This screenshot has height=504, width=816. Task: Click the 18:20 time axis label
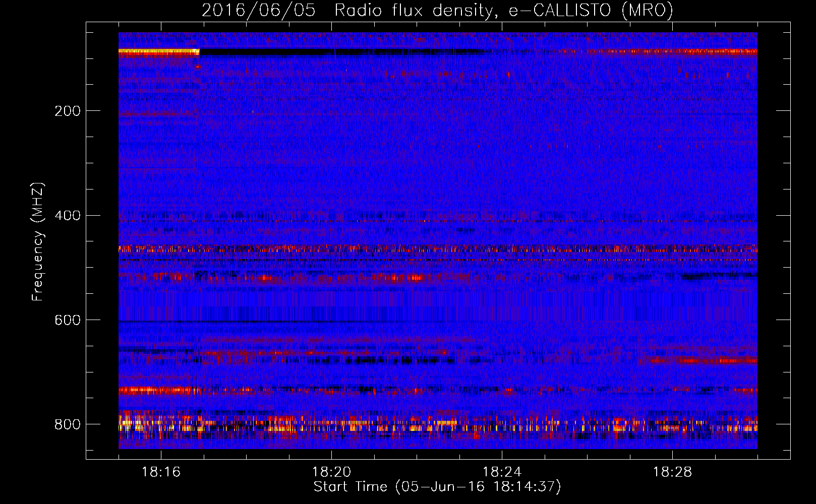click(331, 472)
